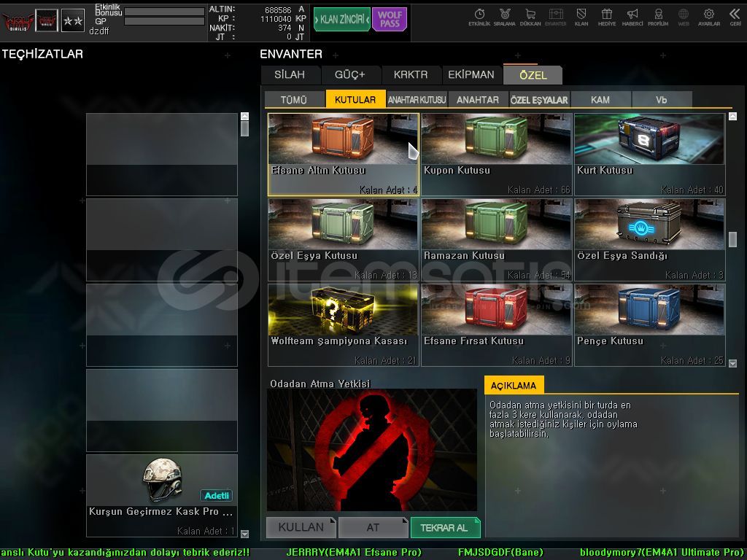Select the Anahtar sub-tab

(478, 100)
